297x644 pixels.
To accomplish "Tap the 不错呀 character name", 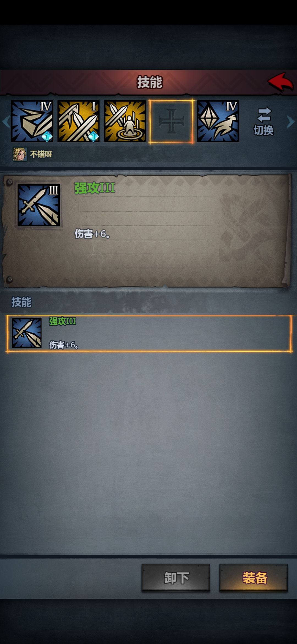I will (41, 154).
